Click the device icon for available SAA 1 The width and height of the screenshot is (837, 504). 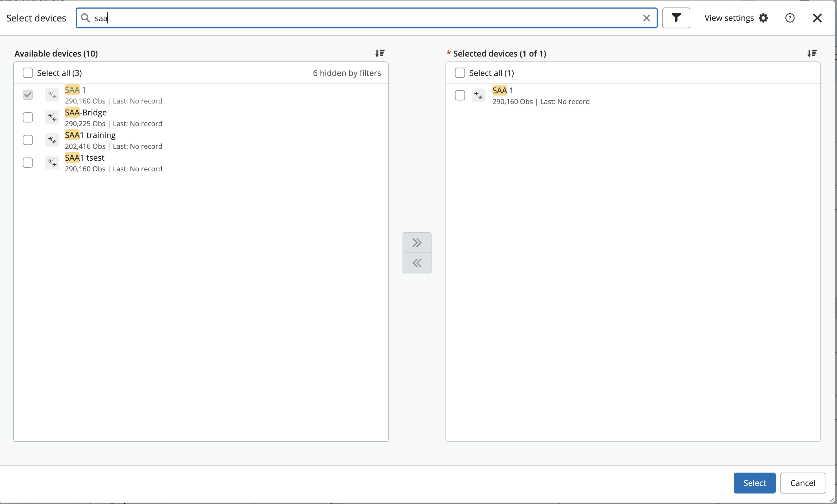52,95
